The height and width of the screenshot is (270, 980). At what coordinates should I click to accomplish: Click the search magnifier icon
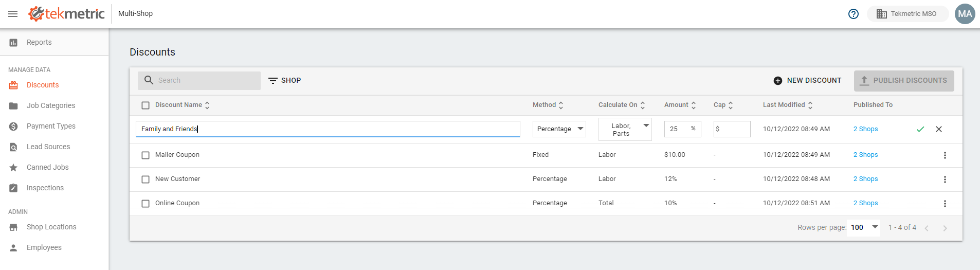pyautogui.click(x=149, y=80)
